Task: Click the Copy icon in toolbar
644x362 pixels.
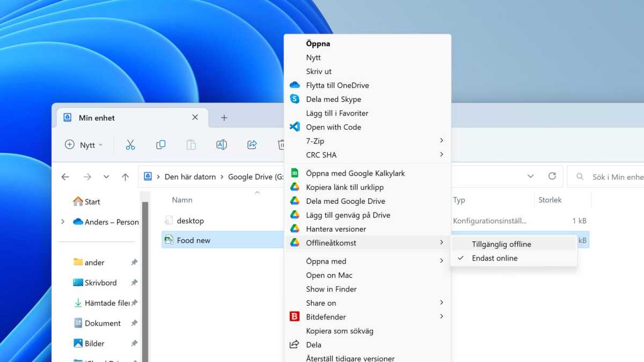Action: (x=160, y=145)
